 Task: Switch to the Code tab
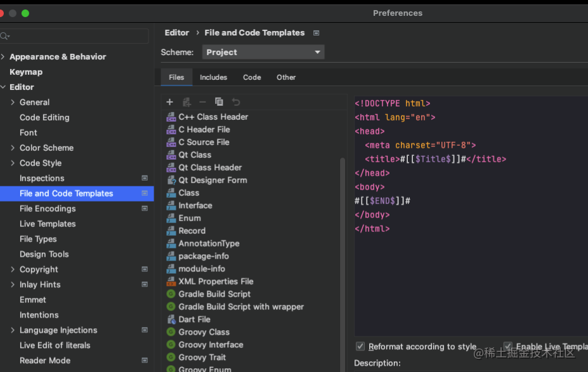pos(252,77)
